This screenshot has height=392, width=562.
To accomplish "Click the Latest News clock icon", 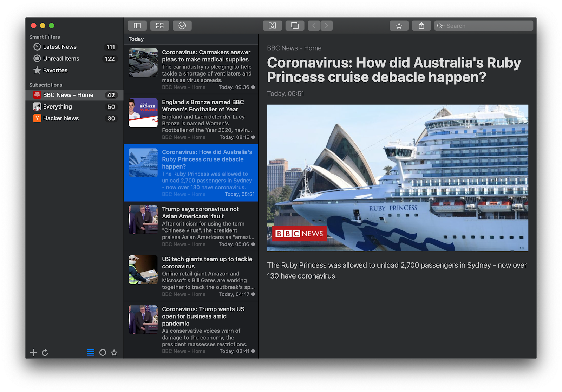I will (x=37, y=47).
